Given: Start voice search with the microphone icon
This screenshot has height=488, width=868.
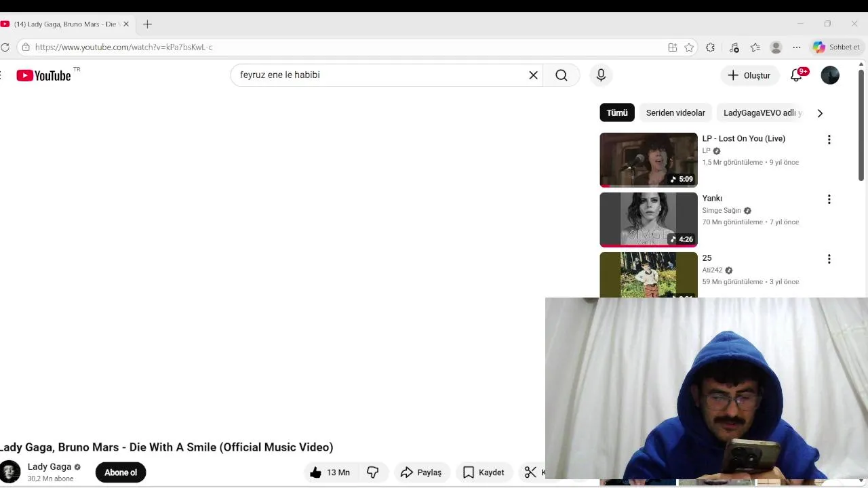Looking at the screenshot, I should click(601, 75).
